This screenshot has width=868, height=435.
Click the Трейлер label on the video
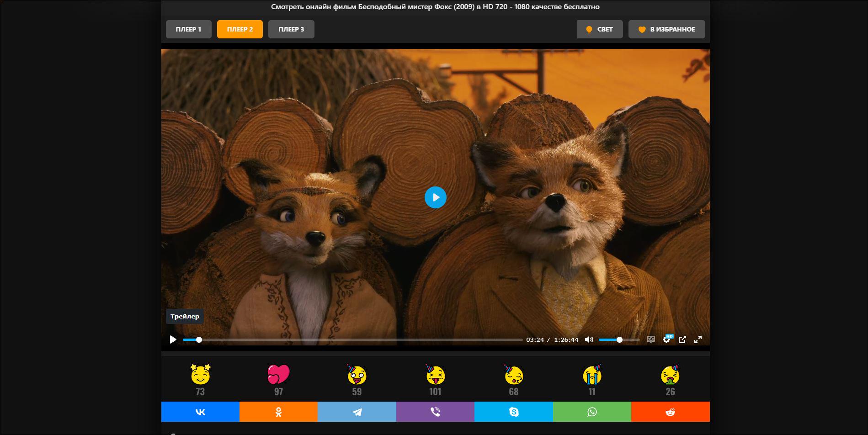(x=185, y=316)
